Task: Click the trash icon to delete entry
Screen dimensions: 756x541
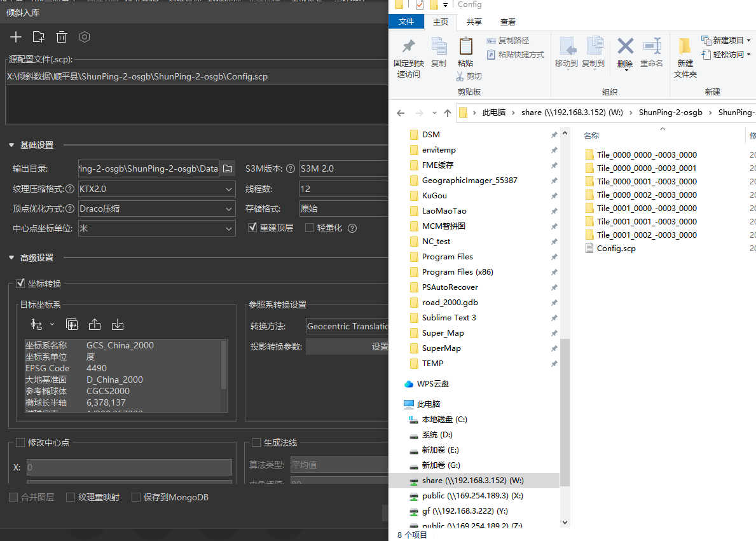Action: tap(62, 37)
